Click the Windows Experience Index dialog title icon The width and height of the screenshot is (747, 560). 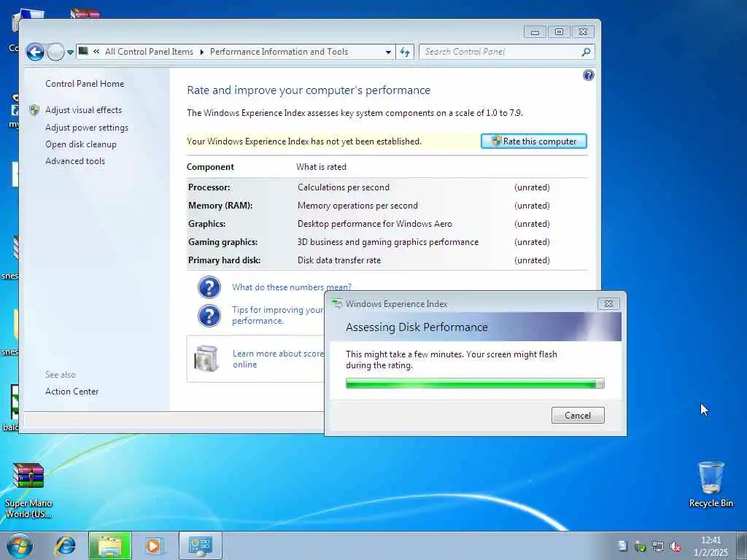pos(337,304)
